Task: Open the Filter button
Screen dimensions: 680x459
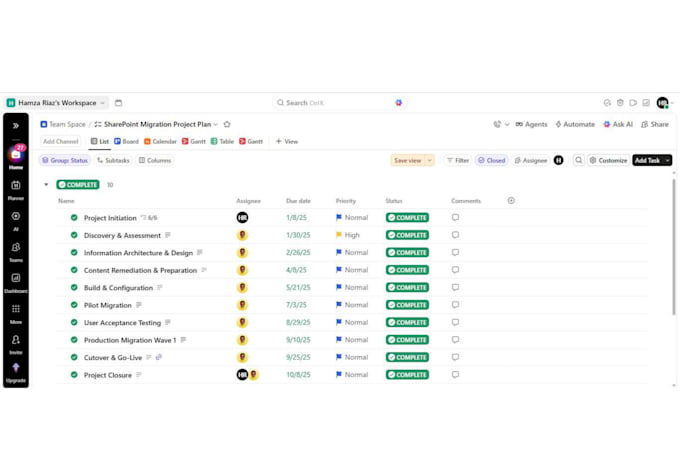Action: [x=458, y=161]
